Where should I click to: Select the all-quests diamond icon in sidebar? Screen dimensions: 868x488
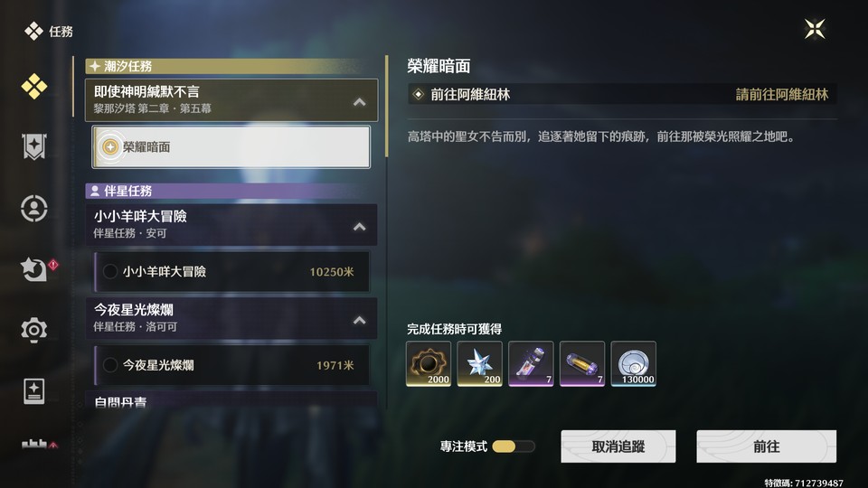click(x=34, y=87)
